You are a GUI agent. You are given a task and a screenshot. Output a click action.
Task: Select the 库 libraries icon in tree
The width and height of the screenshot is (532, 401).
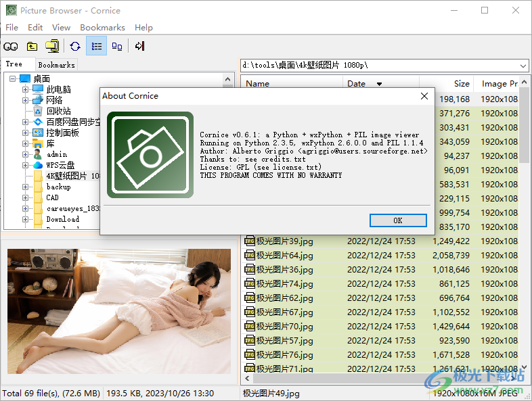point(38,143)
